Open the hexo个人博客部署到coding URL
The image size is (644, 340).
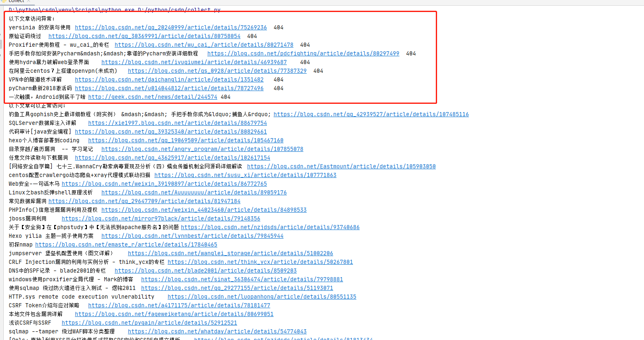[x=186, y=140]
